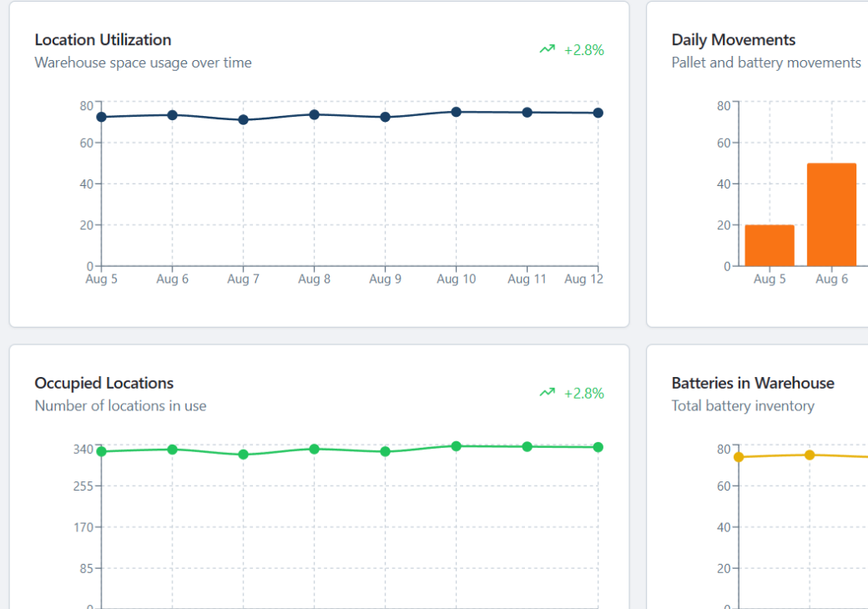Select the Aug 7 point on Location Utilization
868x609 pixels.
tap(244, 120)
